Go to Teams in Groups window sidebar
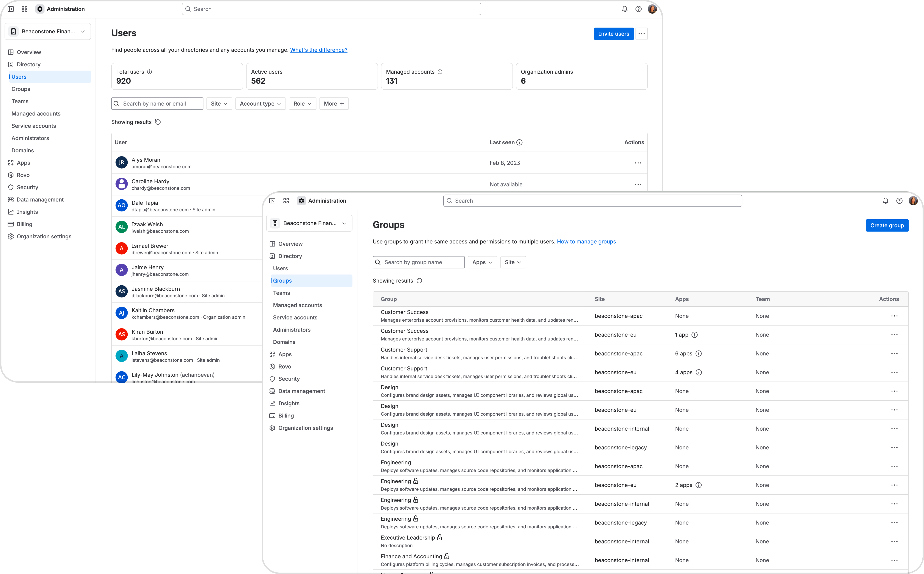Image resolution: width=924 pixels, height=574 pixels. [282, 293]
